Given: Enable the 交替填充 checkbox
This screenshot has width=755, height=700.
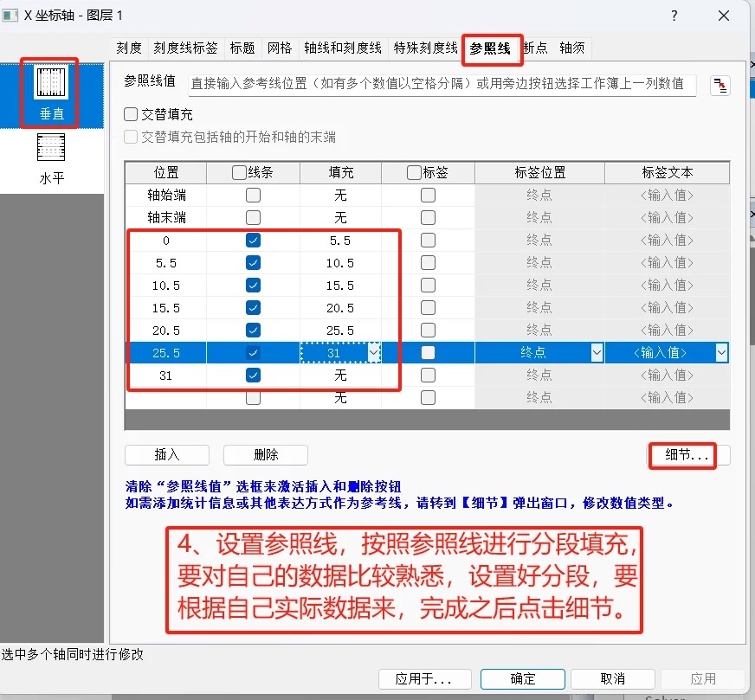Looking at the screenshot, I should click(132, 114).
